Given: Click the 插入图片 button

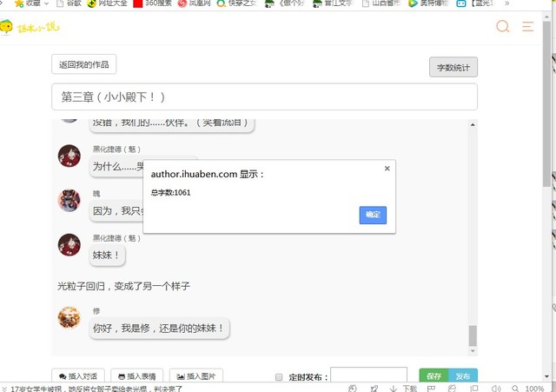Looking at the screenshot, I should (x=196, y=376).
